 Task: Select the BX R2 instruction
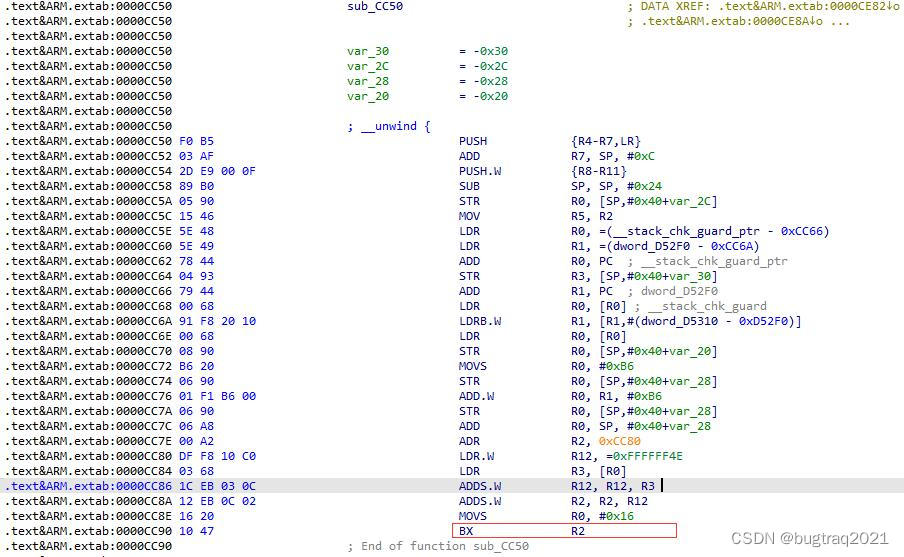coord(564,530)
